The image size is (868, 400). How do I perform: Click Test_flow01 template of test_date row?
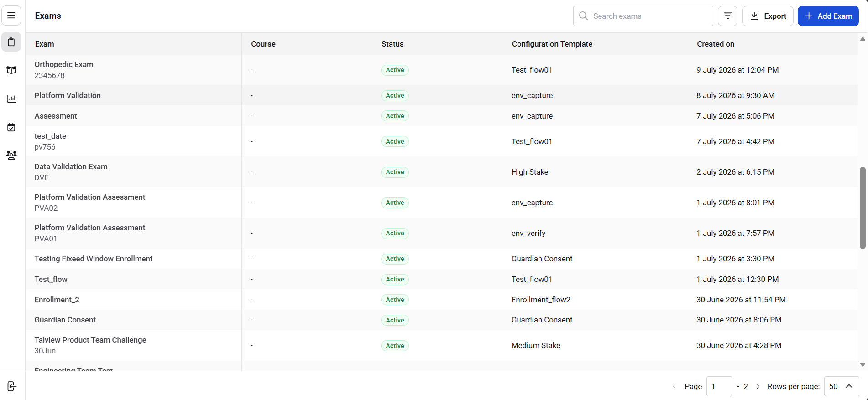tap(532, 141)
